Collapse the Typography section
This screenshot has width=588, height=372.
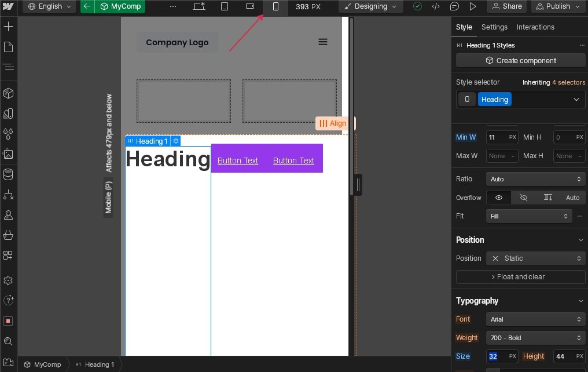(580, 301)
